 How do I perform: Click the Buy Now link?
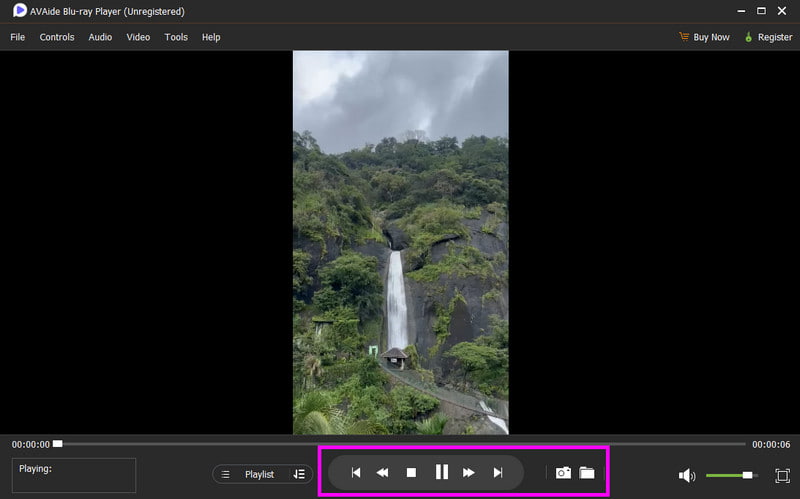click(x=704, y=37)
